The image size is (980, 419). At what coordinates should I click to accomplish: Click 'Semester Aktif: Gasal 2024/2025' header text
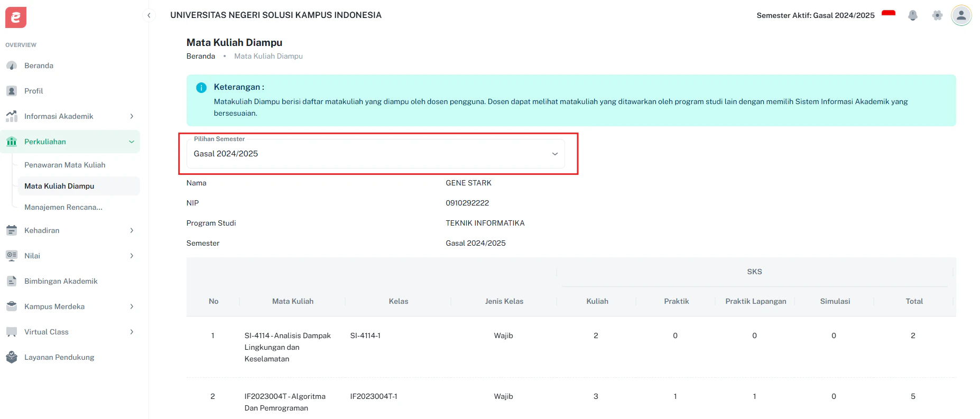(x=816, y=15)
